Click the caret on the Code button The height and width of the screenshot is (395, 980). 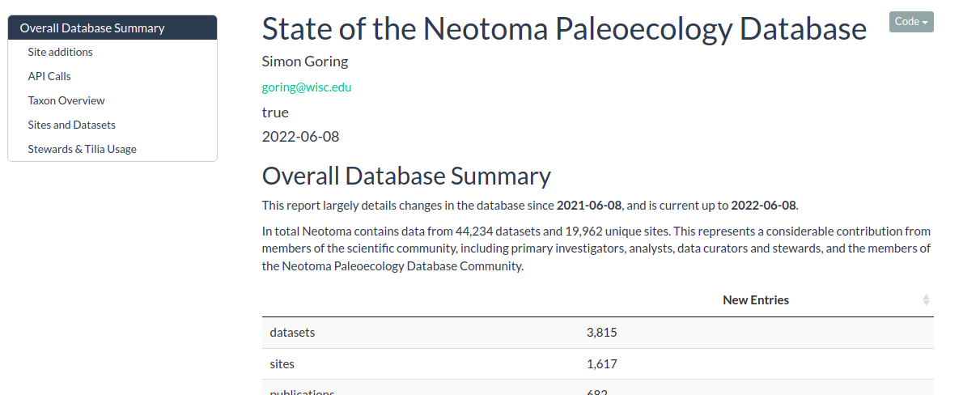click(924, 23)
